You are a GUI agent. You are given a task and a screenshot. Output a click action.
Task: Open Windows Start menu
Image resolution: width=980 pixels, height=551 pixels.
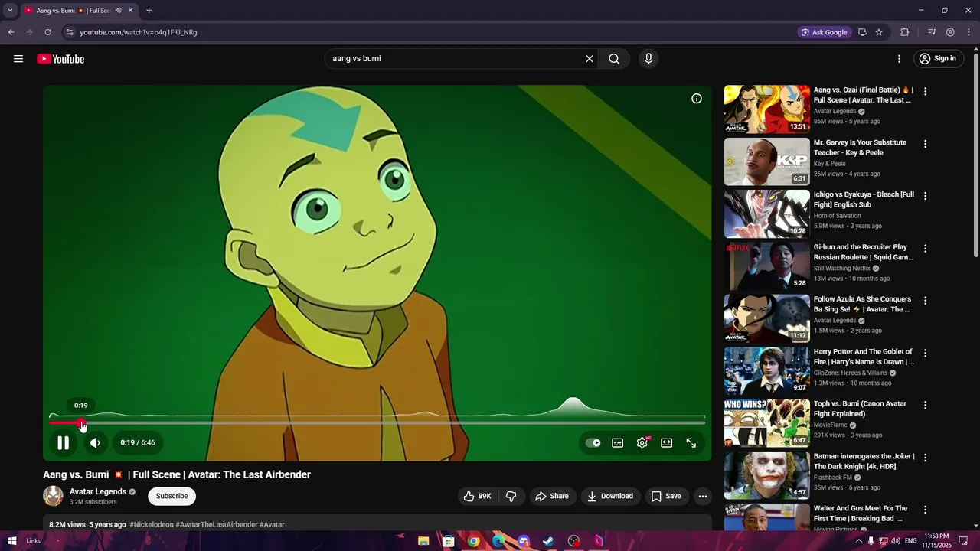[11, 541]
